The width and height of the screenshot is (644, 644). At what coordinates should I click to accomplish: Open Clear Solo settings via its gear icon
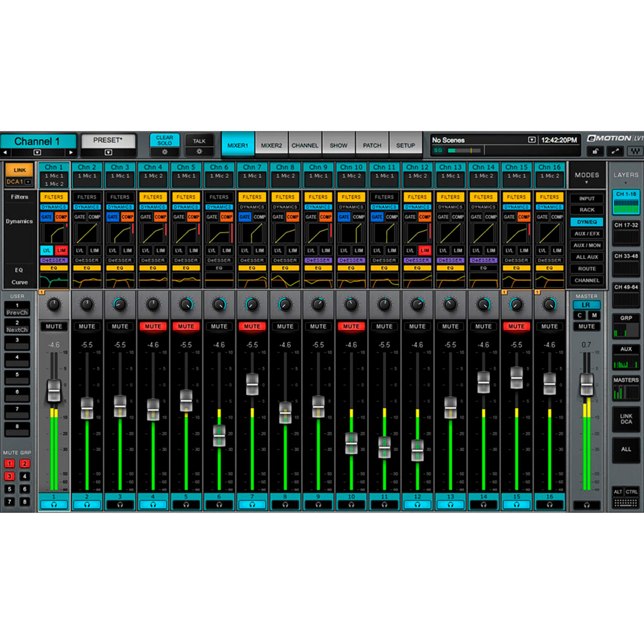165,152
